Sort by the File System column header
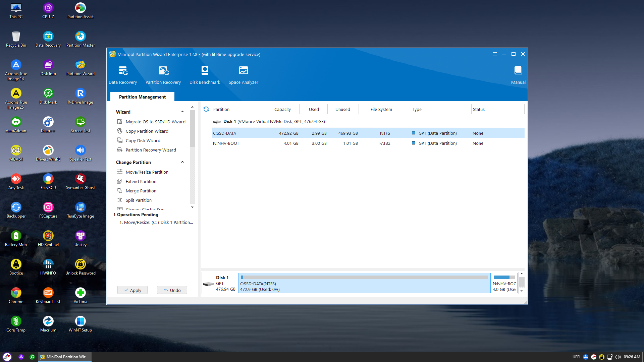The height and width of the screenshot is (362, 644). click(x=381, y=109)
